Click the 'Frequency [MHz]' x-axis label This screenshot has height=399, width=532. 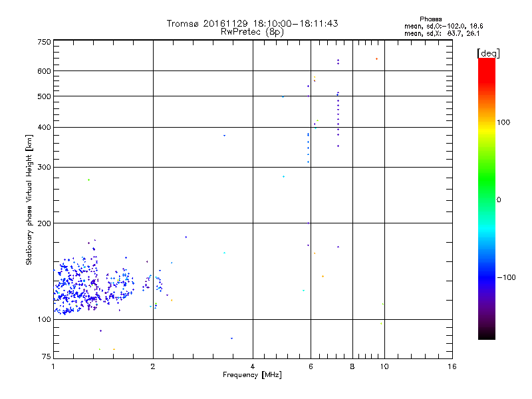252,375
